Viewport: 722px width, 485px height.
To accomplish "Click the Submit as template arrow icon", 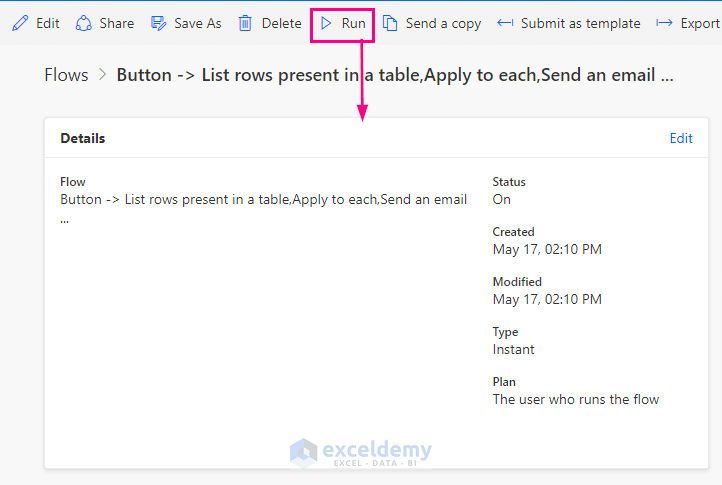I will [505, 23].
